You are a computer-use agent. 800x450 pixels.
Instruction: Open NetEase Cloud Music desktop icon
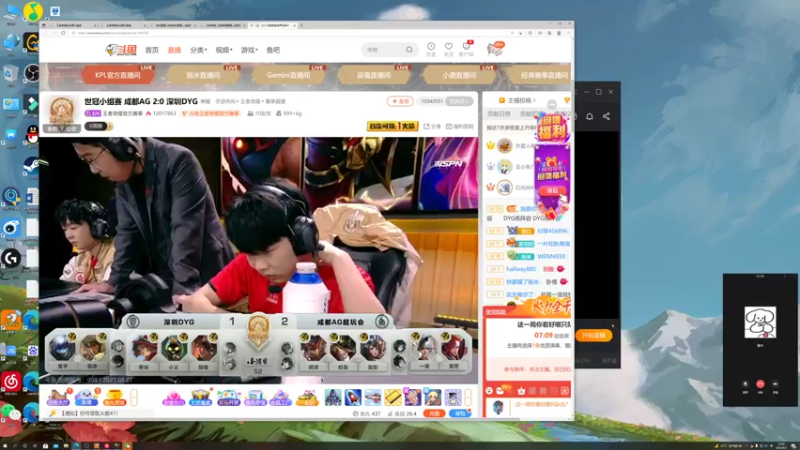tap(11, 382)
